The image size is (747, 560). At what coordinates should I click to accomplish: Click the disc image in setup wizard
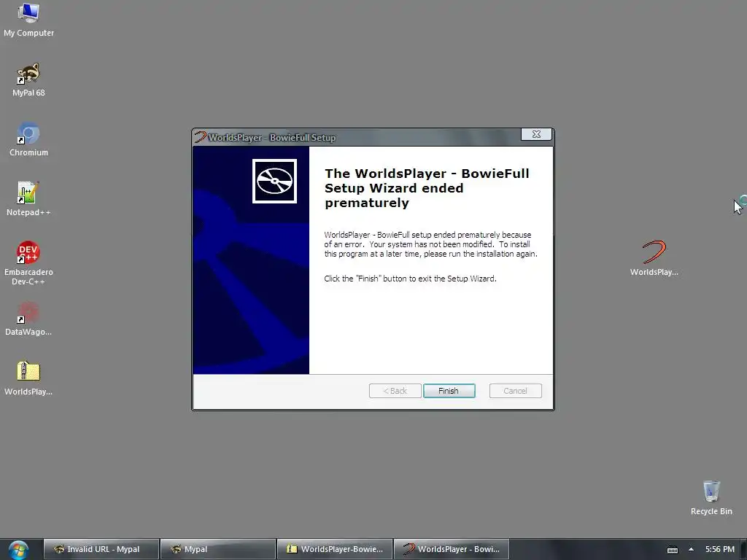[274, 181]
